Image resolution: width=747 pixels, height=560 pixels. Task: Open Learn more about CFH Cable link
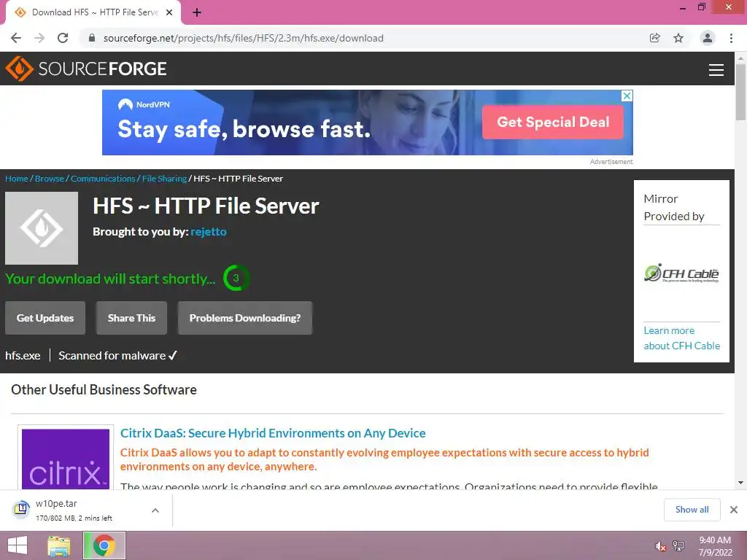[682, 338]
